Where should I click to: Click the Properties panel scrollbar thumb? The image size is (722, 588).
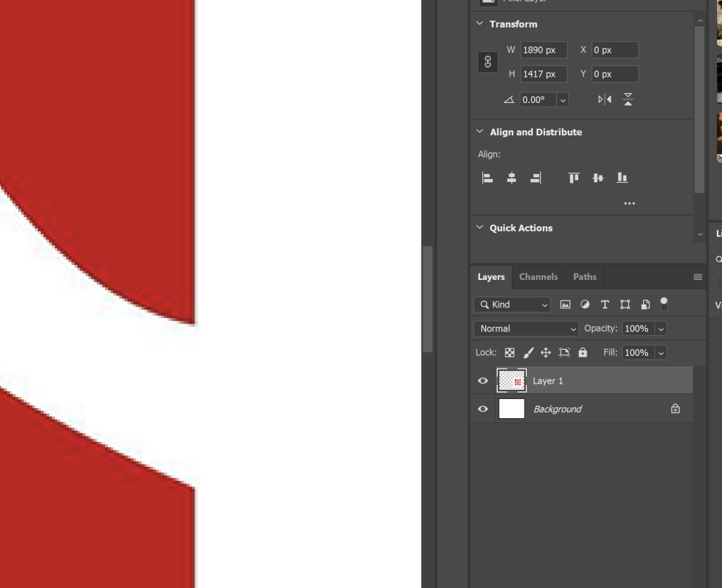699,109
